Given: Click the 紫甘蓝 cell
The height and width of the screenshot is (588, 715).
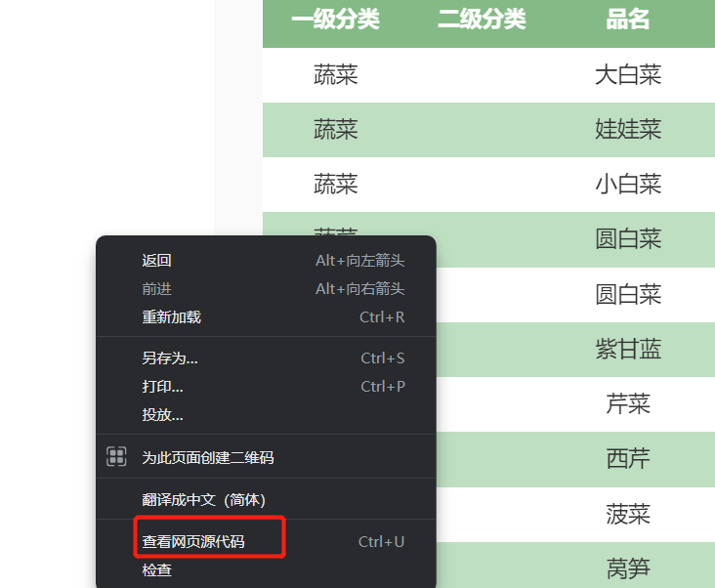Looking at the screenshot, I should (628, 350).
